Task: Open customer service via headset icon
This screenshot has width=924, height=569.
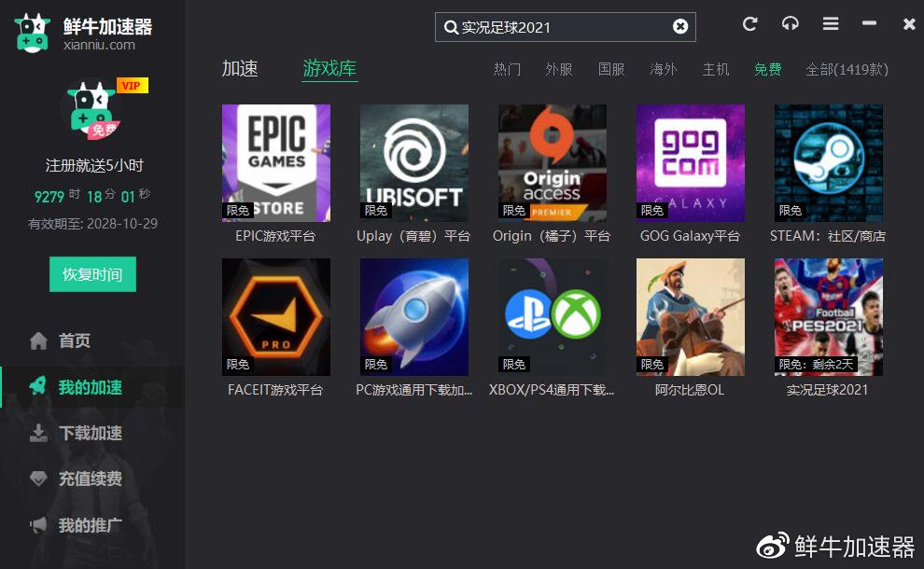Action: pyautogui.click(x=790, y=25)
